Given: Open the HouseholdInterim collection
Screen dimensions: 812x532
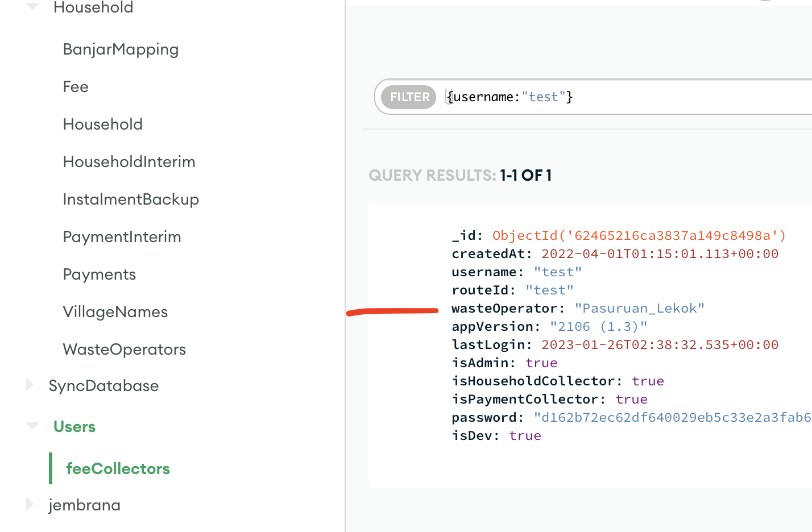Looking at the screenshot, I should 129,162.
